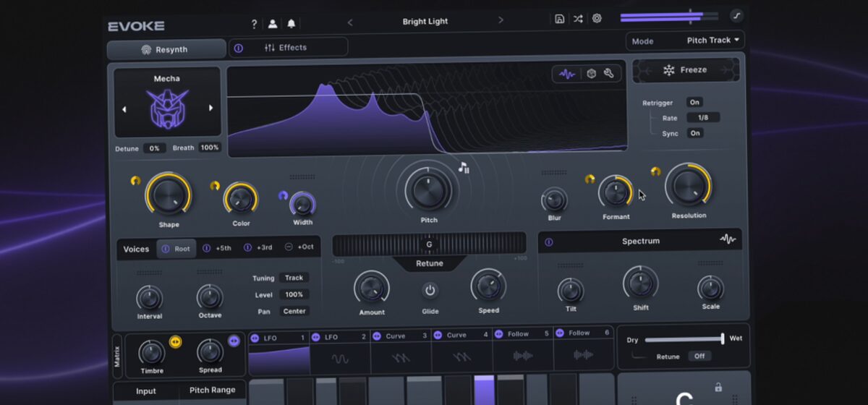Toggle the Spectrum section power
Screen dimensions: 868x405
549,242
